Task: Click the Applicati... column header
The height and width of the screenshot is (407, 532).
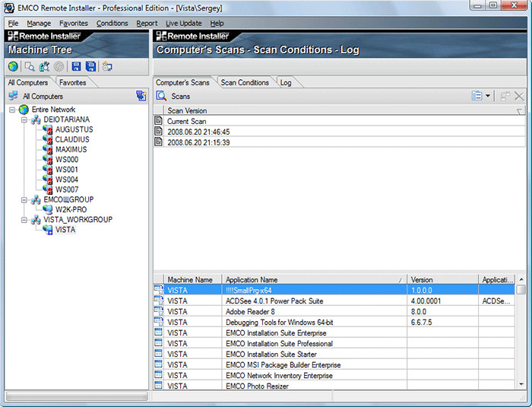Action: point(497,279)
